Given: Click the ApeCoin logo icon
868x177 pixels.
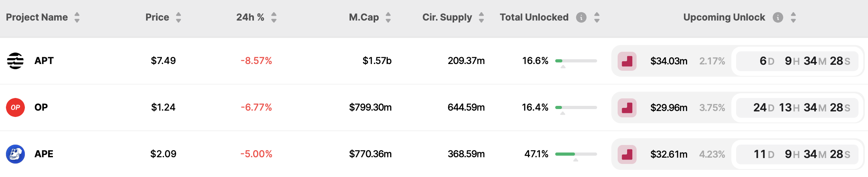Looking at the screenshot, I should point(15,154).
